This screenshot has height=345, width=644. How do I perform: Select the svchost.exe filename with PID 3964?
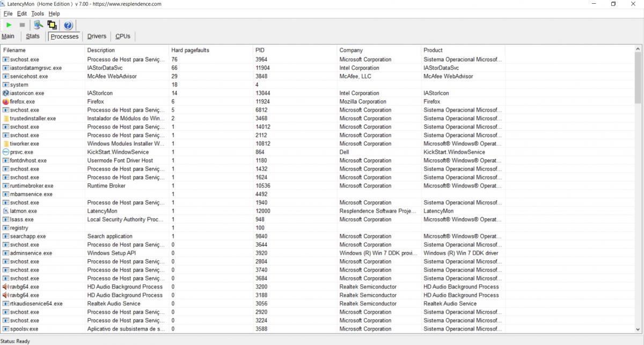tap(25, 60)
